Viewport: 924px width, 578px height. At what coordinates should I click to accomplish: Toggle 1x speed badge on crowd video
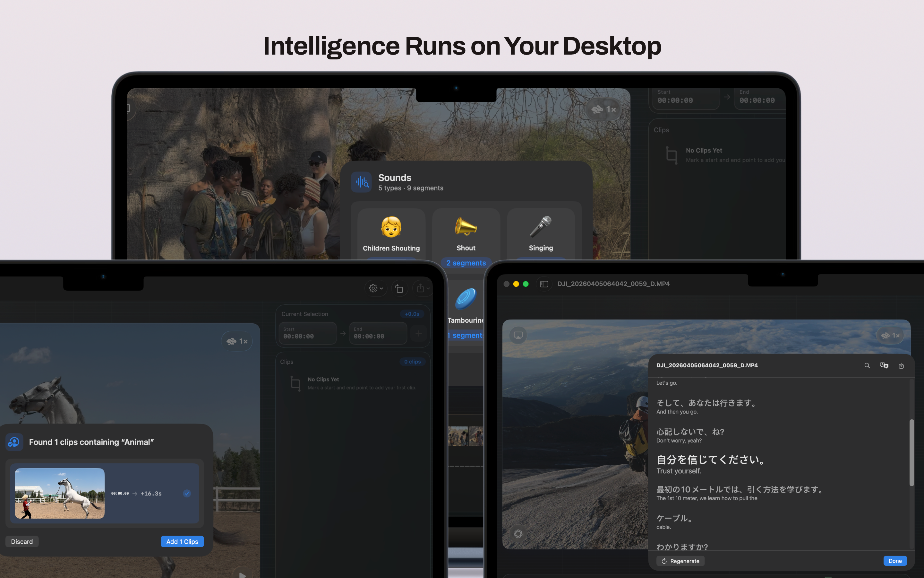[604, 109]
